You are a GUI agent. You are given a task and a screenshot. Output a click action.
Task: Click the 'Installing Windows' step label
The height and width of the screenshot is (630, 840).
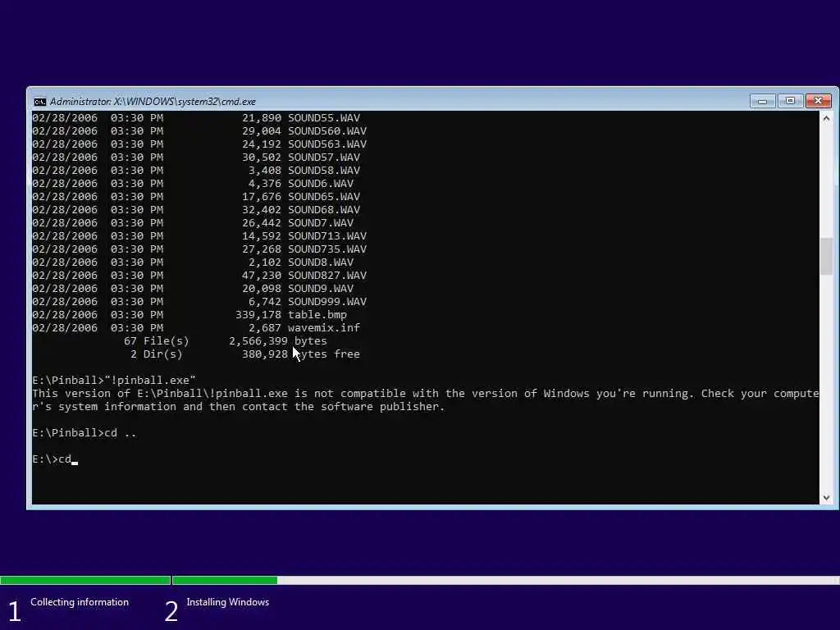(x=228, y=602)
